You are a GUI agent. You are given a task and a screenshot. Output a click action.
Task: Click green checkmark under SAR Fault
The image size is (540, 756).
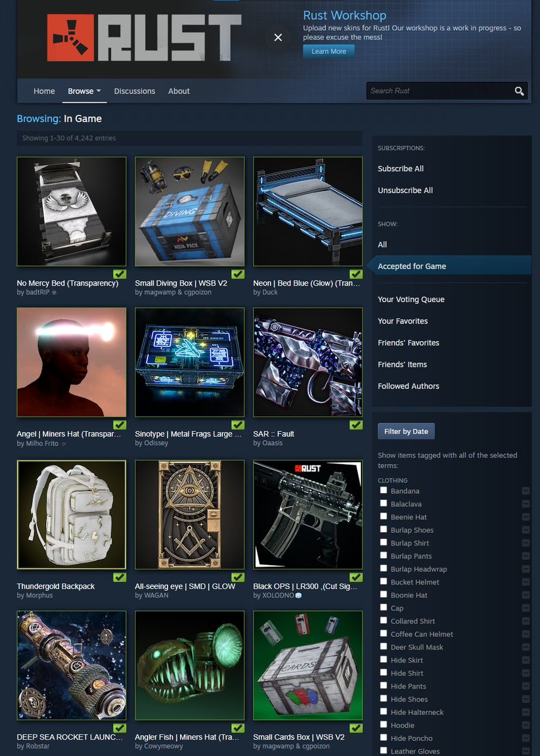pos(356,425)
